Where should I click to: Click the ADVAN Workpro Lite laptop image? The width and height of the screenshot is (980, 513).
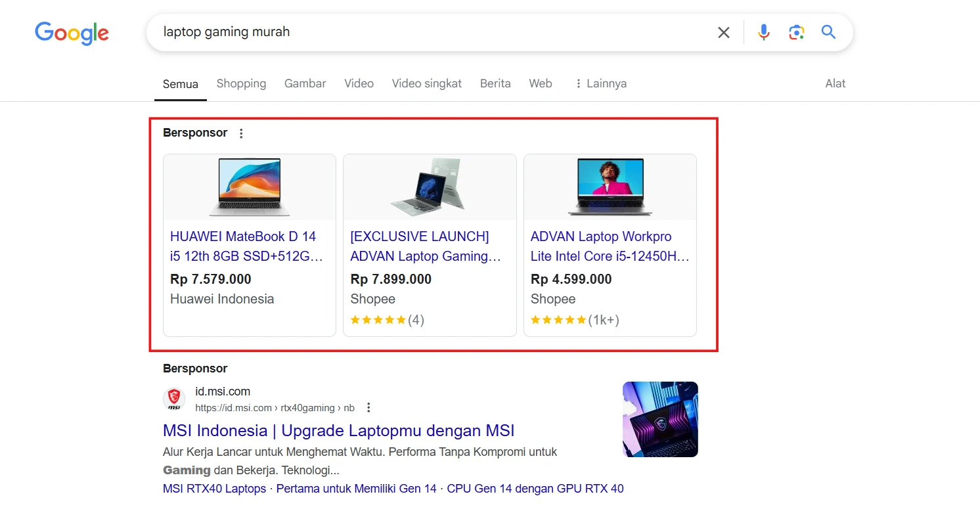point(610,187)
